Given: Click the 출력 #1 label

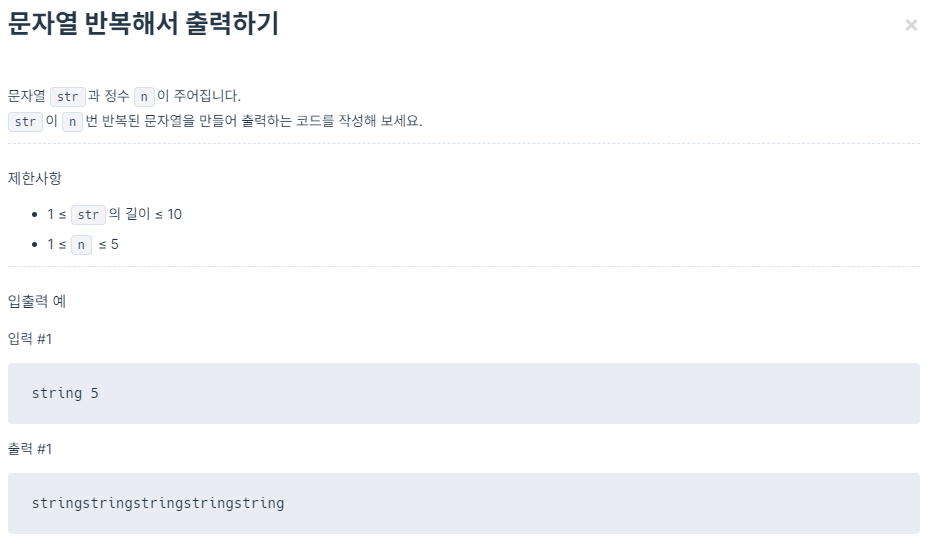Looking at the screenshot, I should tap(30, 449).
